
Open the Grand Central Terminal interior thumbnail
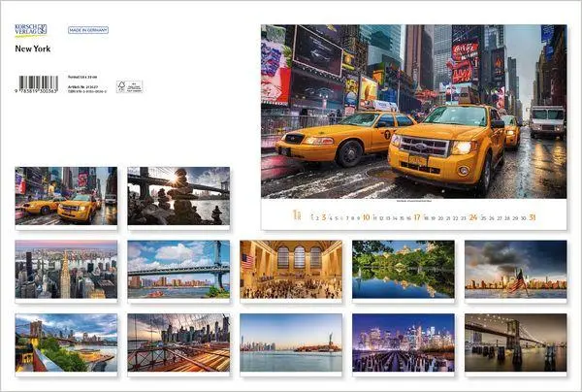pyautogui.click(x=291, y=269)
